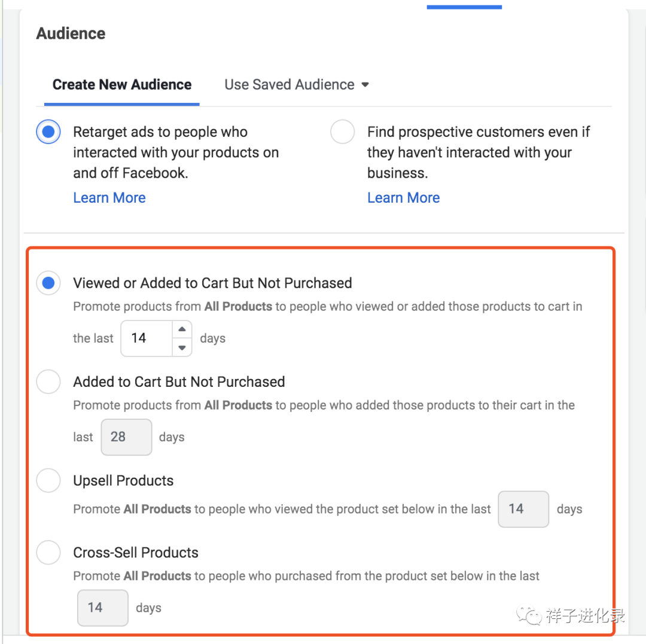This screenshot has height=644, width=646.
Task: Increase days with stepper up arrow
Action: tap(182, 329)
